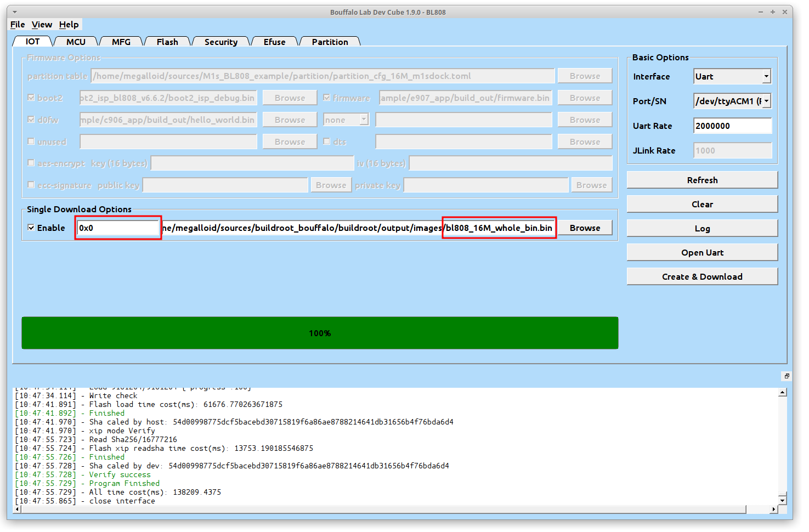Click the log horizontal scroll left arrow
Image resolution: width=809 pixels, height=532 pixels.
pyautogui.click(x=18, y=510)
